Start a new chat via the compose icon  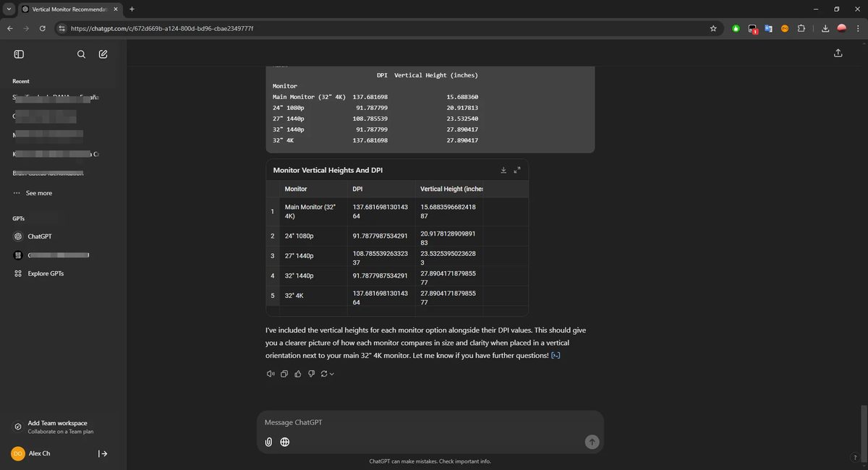point(103,54)
